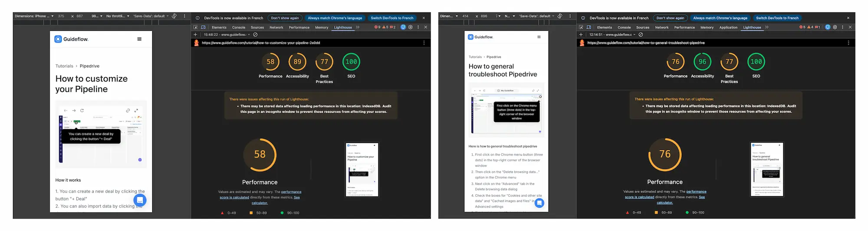This screenshot has width=868, height=231.
Task: Open blue AI assistance icon in left DevTools
Action: tap(403, 27)
